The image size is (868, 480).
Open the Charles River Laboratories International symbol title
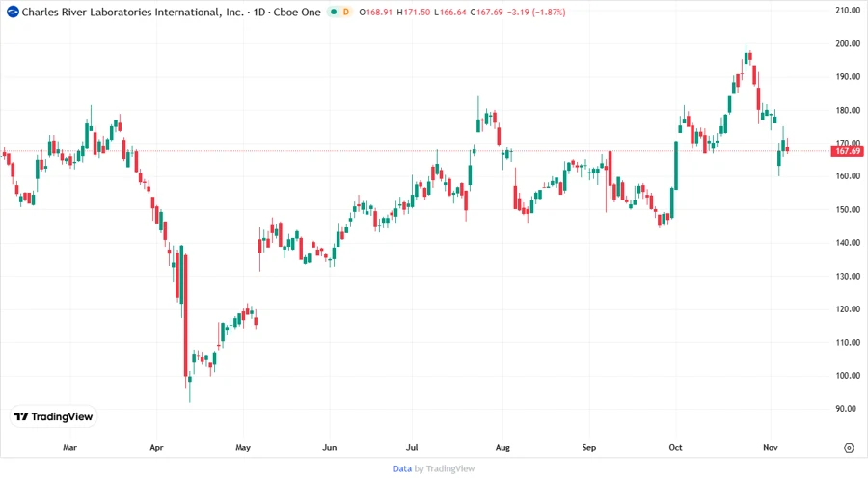click(133, 12)
